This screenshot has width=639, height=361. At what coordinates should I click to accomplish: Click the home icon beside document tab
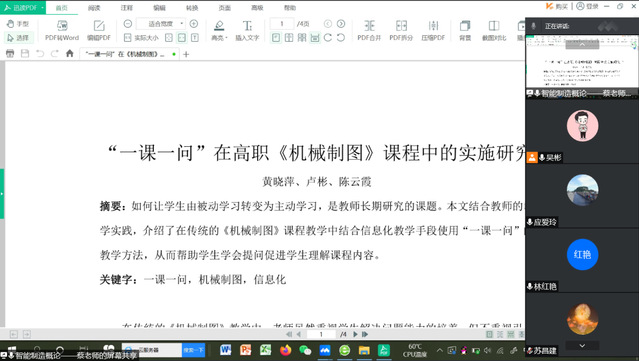pyautogui.click(x=70, y=53)
